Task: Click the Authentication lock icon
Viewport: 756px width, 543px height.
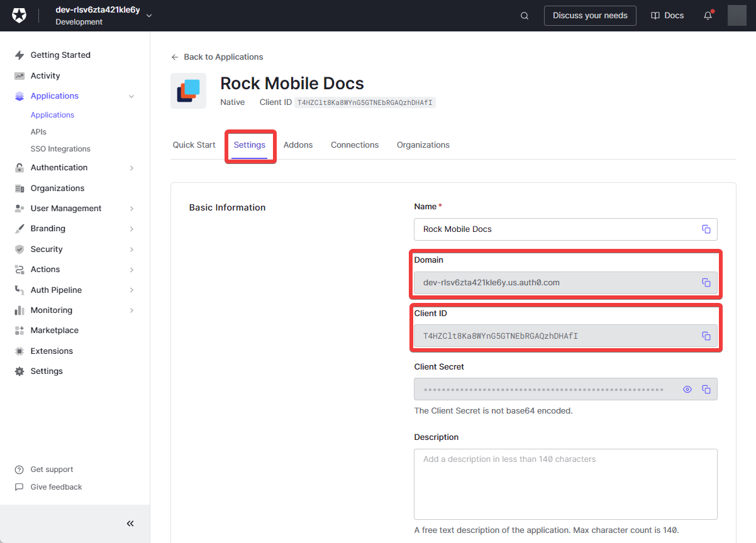Action: point(19,168)
